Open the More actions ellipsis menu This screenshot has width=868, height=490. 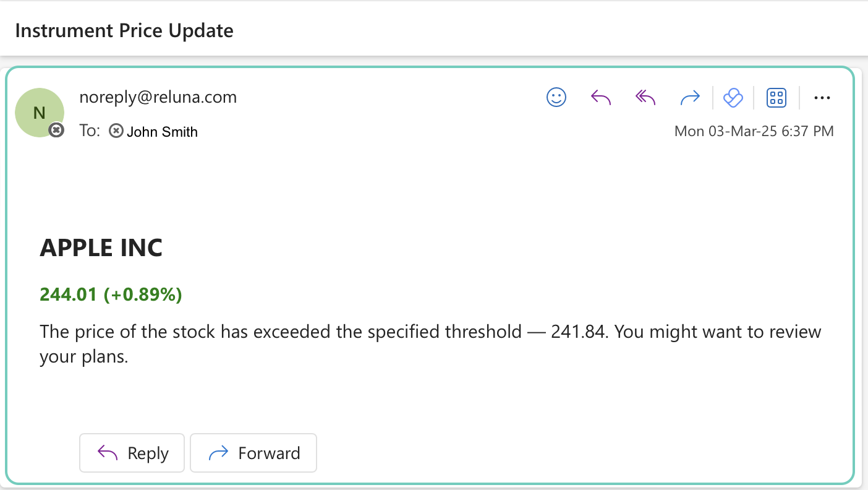(822, 97)
